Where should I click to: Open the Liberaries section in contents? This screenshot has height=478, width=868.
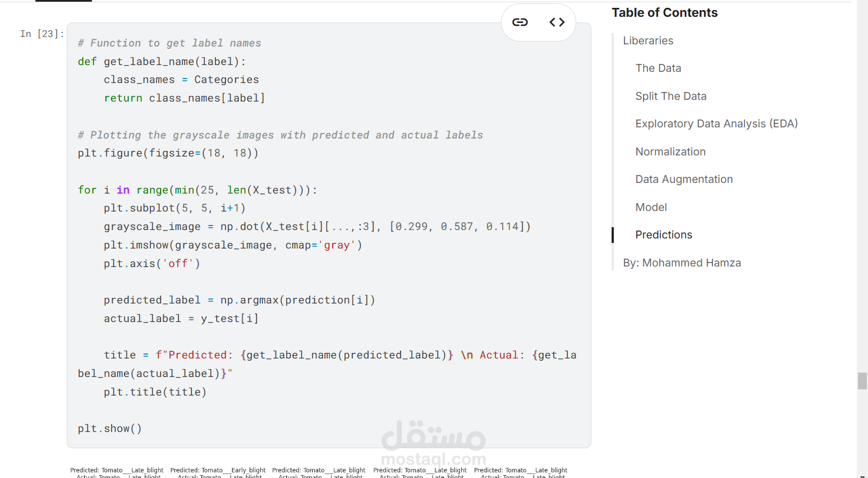[x=648, y=41]
